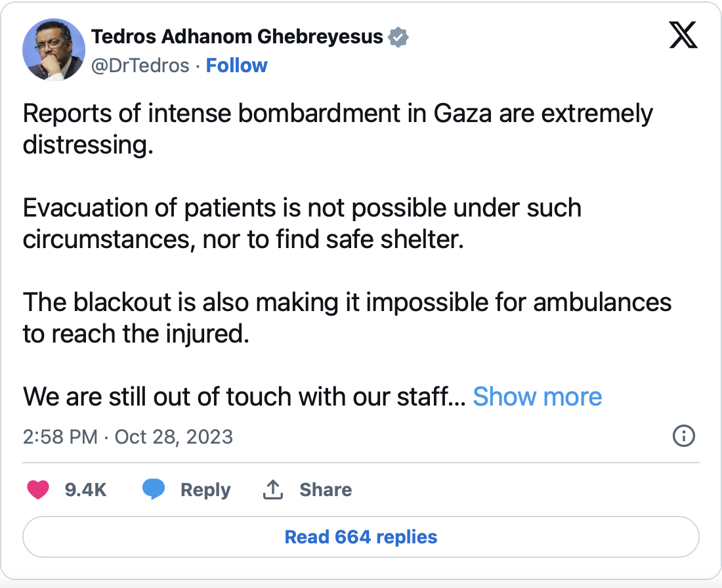Click the Share text label

click(x=326, y=490)
